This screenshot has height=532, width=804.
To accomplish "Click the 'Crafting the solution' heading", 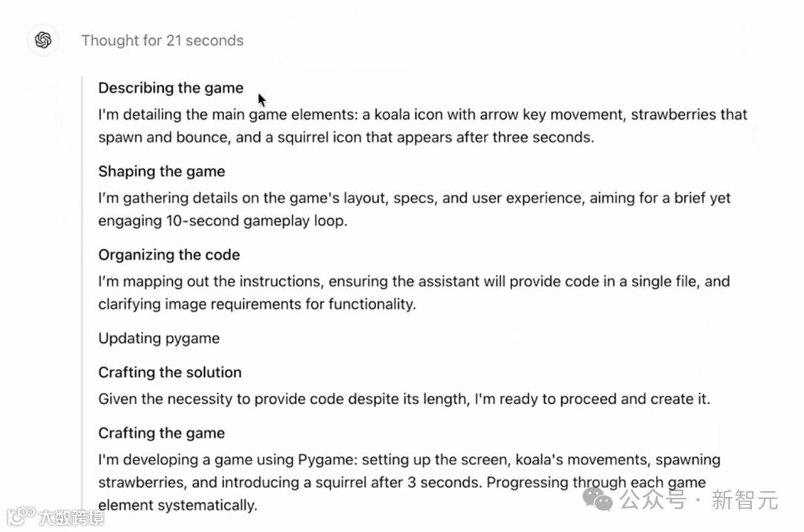I will [170, 372].
